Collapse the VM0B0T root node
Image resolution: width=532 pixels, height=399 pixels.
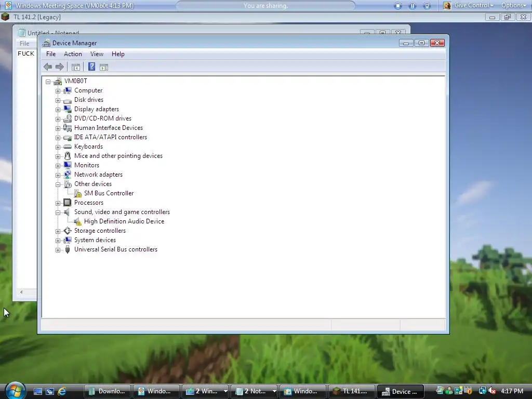(x=48, y=82)
